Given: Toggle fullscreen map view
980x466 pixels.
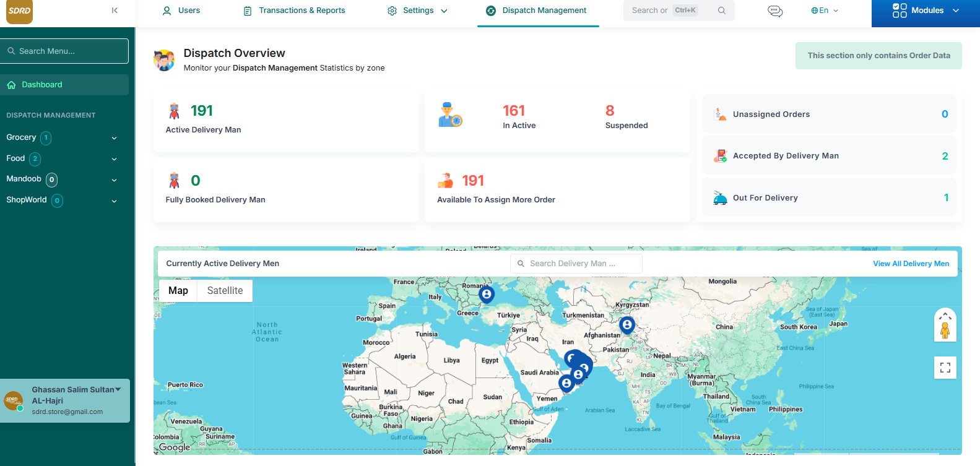Looking at the screenshot, I should (x=945, y=368).
